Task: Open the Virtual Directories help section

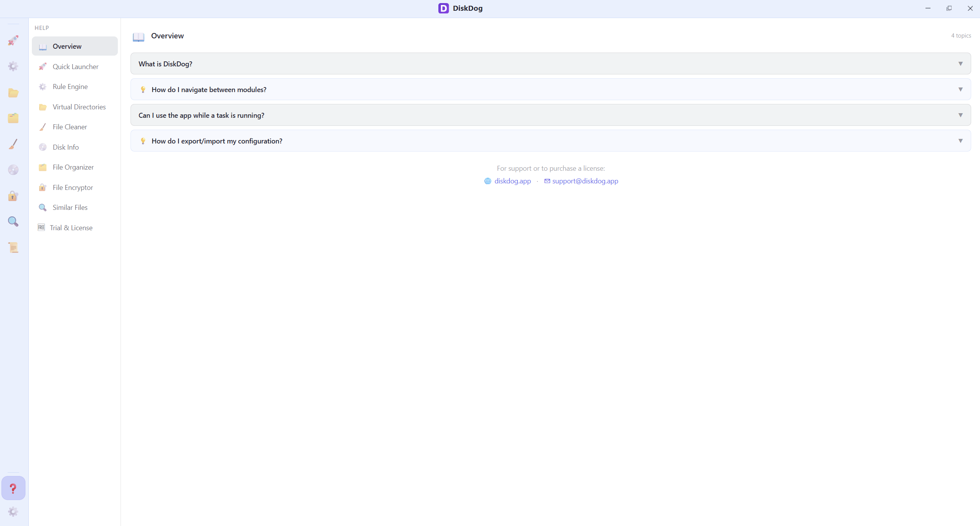Action: [x=75, y=107]
